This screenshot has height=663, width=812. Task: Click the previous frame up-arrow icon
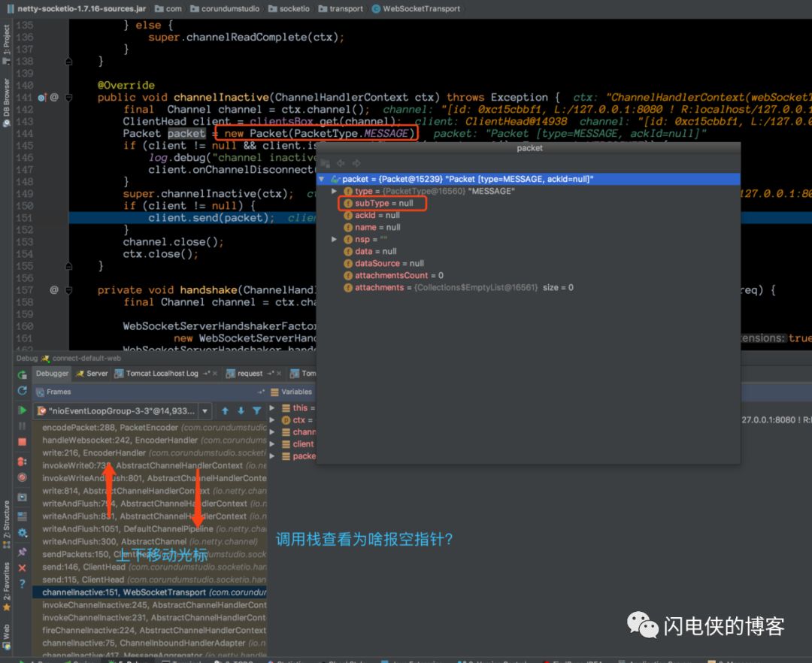click(225, 411)
